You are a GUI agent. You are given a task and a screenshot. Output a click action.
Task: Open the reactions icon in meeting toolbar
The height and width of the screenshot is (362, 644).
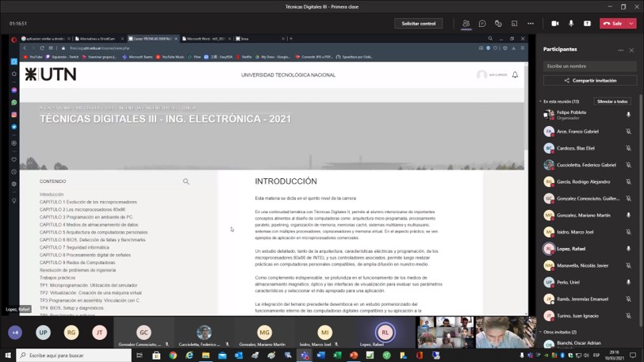point(498,24)
